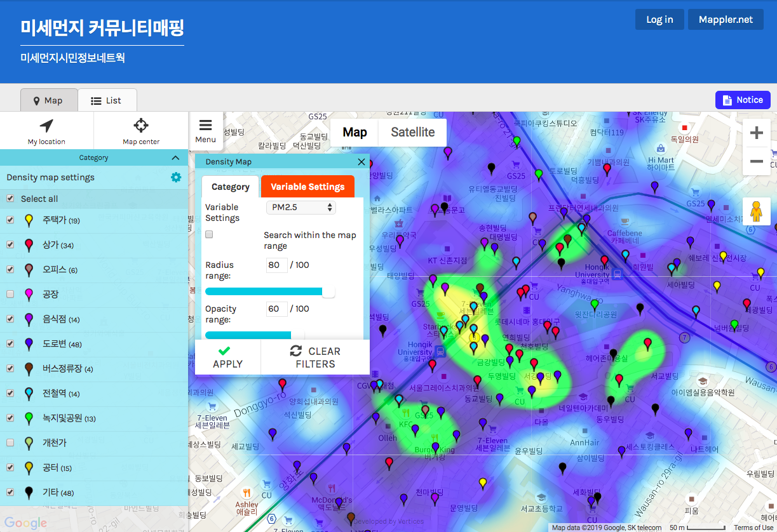The height and width of the screenshot is (532, 777).
Task: Click the green 녹지및공원 pin icon
Action: [29, 418]
